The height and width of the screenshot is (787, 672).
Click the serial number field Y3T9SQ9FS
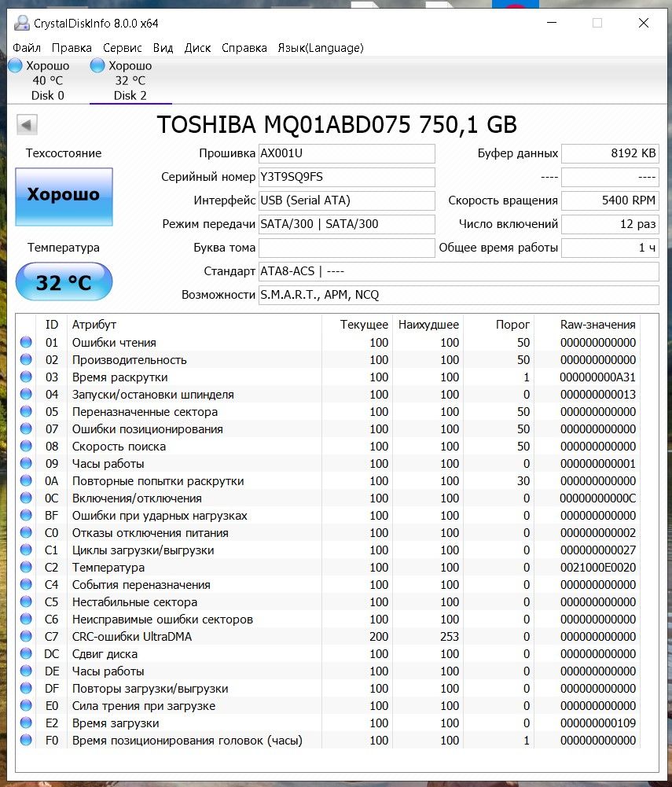coord(347,177)
